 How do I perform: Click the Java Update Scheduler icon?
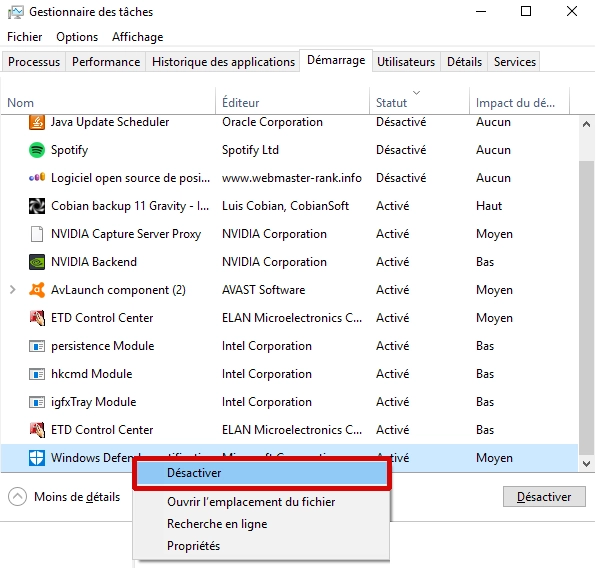37,122
